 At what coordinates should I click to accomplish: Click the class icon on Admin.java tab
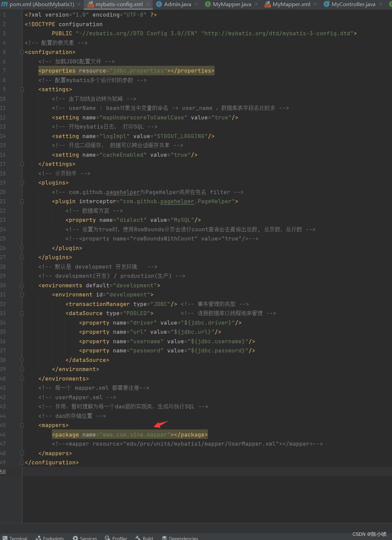(159, 4)
